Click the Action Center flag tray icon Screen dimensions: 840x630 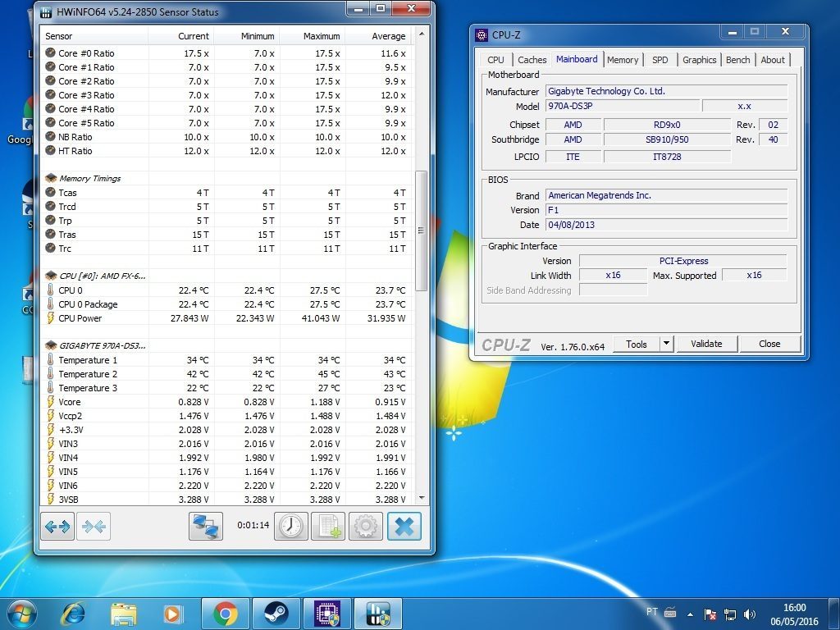[x=710, y=614]
